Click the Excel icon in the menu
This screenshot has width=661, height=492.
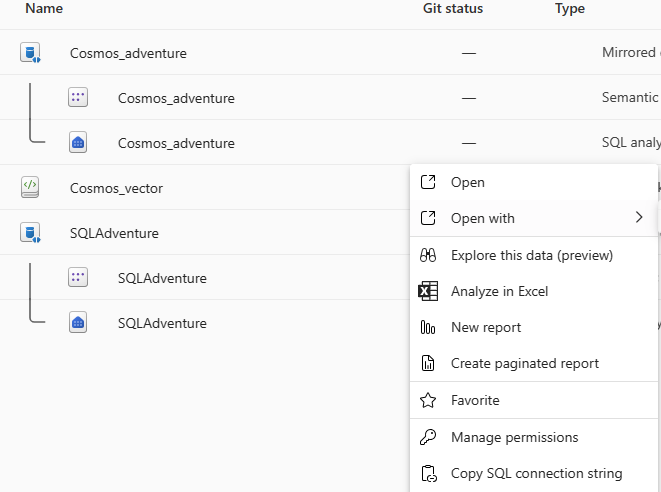[428, 291]
